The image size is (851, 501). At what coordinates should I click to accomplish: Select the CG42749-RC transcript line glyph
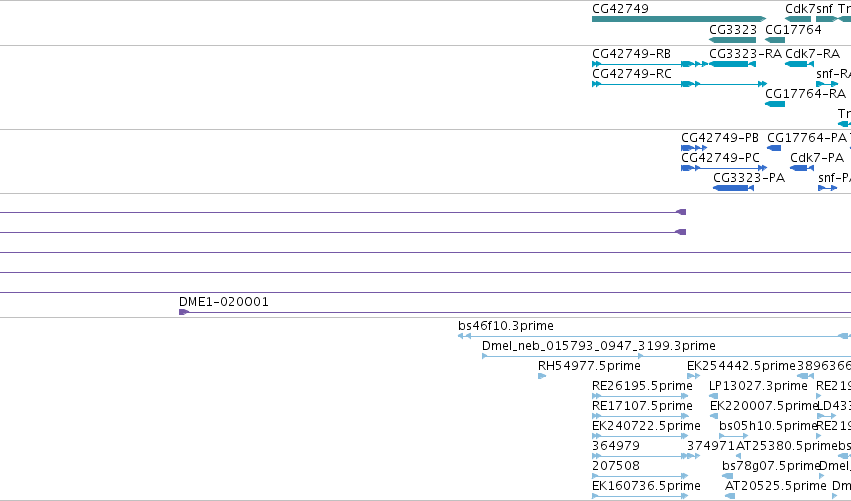679,84
